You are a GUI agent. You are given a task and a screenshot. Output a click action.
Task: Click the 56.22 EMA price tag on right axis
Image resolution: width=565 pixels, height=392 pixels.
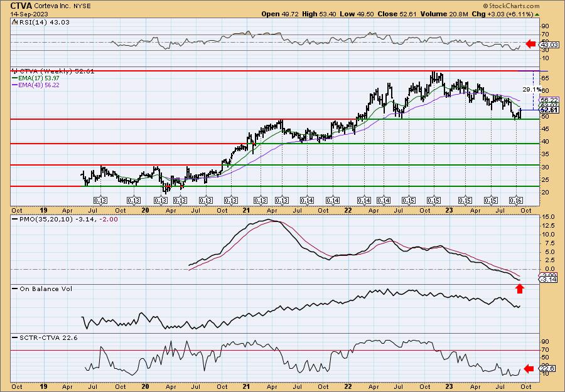point(549,100)
